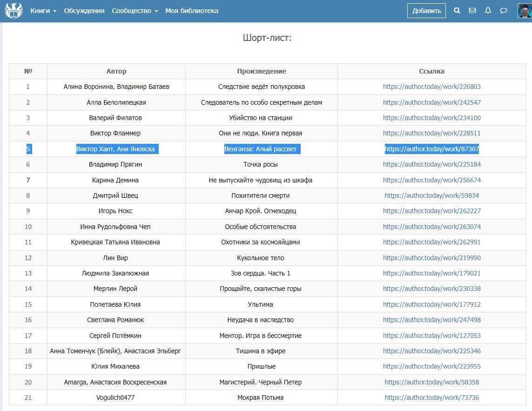This screenshot has width=532, height=411.
Task: Open the messages envelope icon
Action: coord(472,11)
